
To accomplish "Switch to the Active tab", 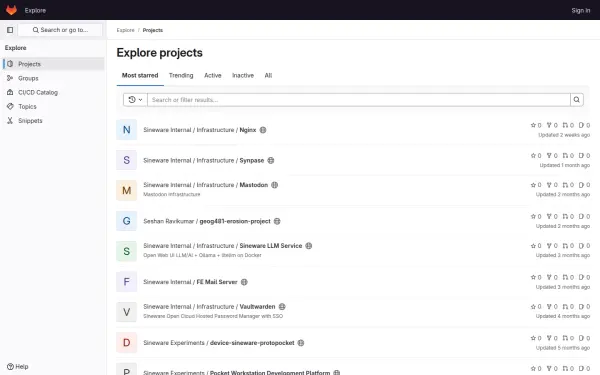I will click(213, 75).
